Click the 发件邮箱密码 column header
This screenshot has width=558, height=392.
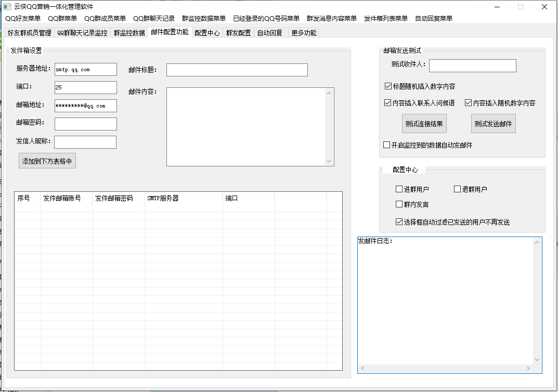click(119, 199)
